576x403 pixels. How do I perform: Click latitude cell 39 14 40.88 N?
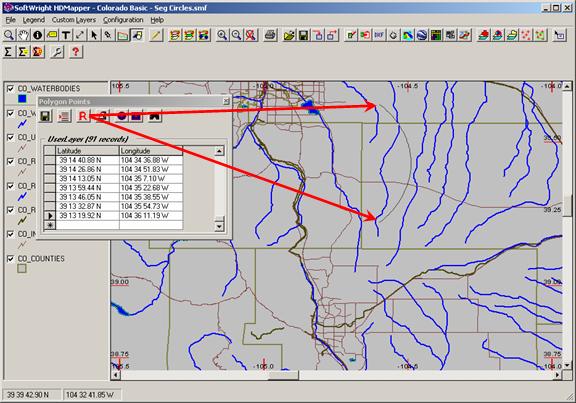point(87,160)
